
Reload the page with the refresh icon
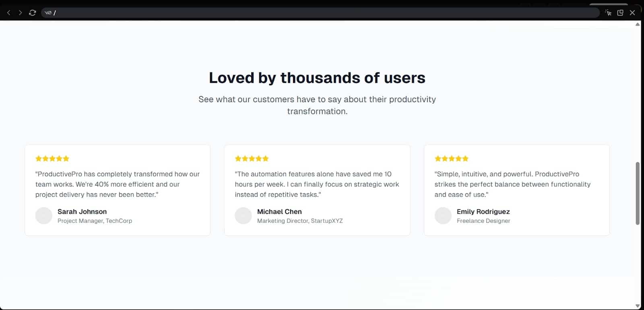tap(33, 13)
